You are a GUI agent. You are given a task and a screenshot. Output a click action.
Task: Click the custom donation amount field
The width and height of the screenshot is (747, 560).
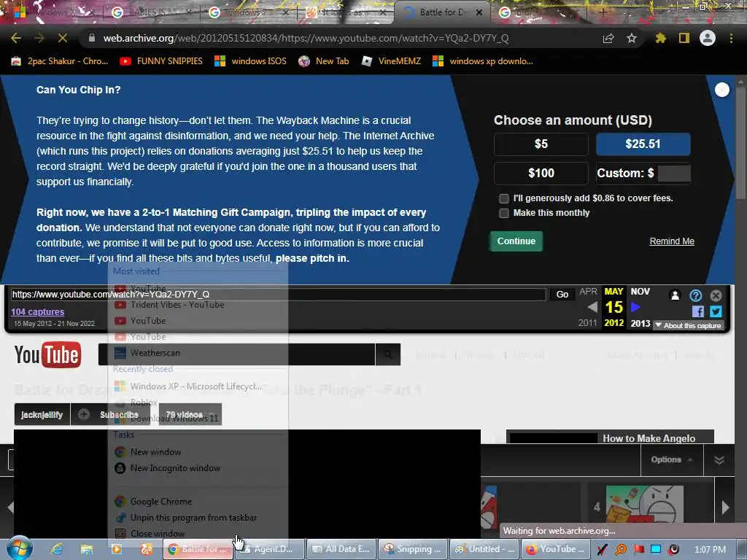point(673,174)
